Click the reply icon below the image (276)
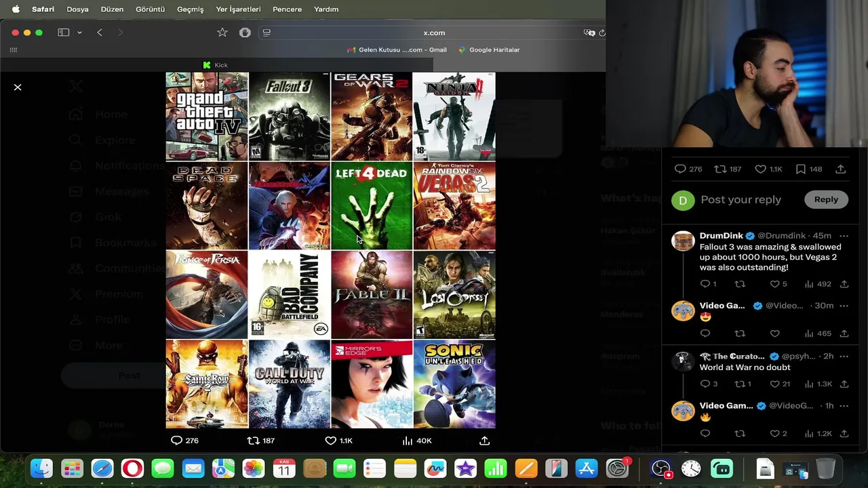The height and width of the screenshot is (488, 868). (x=176, y=441)
